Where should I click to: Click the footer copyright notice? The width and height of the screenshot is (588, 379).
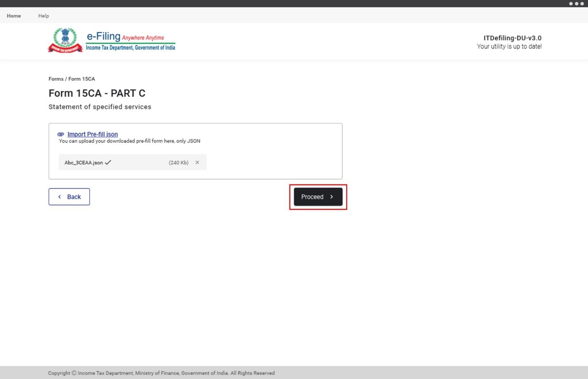[x=161, y=373]
